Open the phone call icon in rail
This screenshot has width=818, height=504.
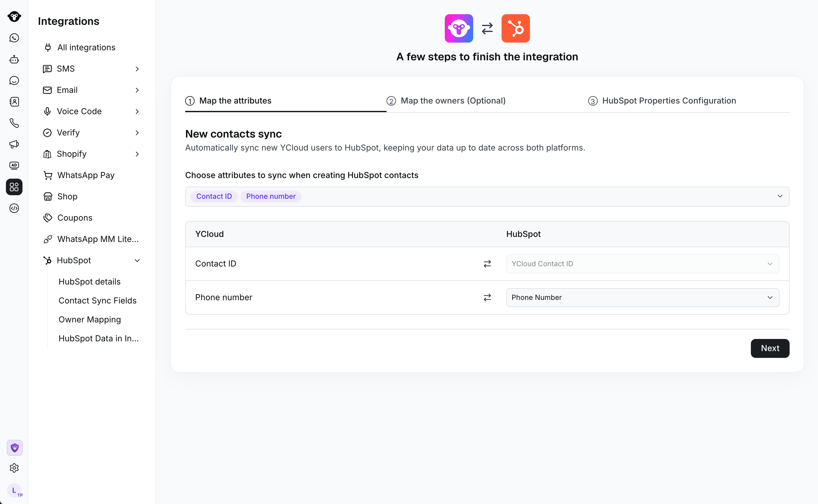click(14, 123)
